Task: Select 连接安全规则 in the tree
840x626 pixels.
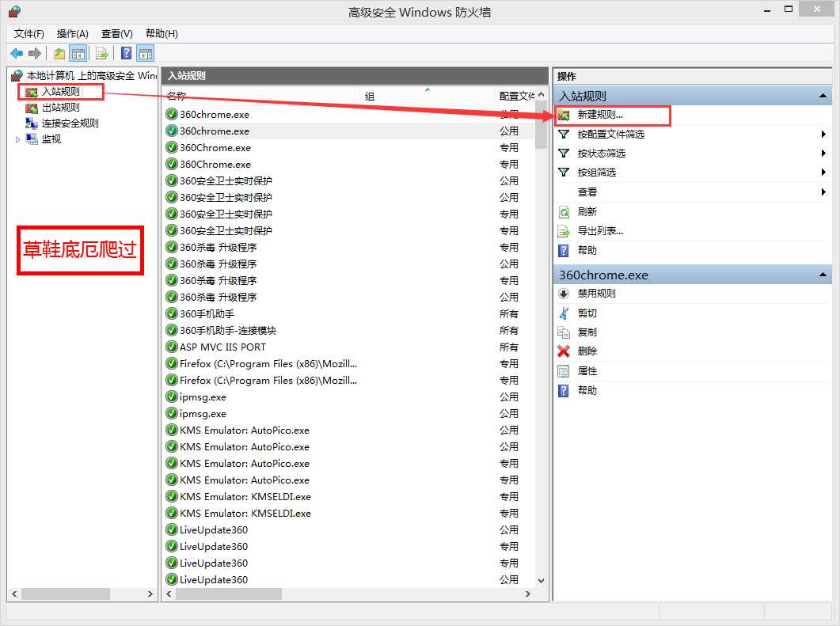Action: pos(70,123)
